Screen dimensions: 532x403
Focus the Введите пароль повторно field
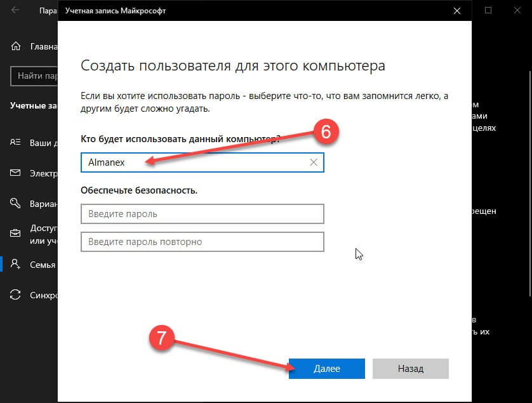click(x=203, y=242)
